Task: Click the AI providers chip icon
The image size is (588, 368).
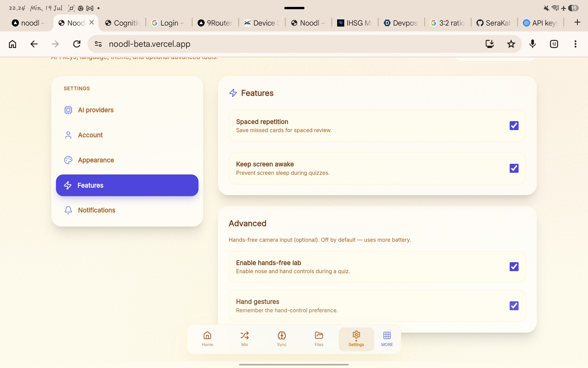Action: pos(68,110)
